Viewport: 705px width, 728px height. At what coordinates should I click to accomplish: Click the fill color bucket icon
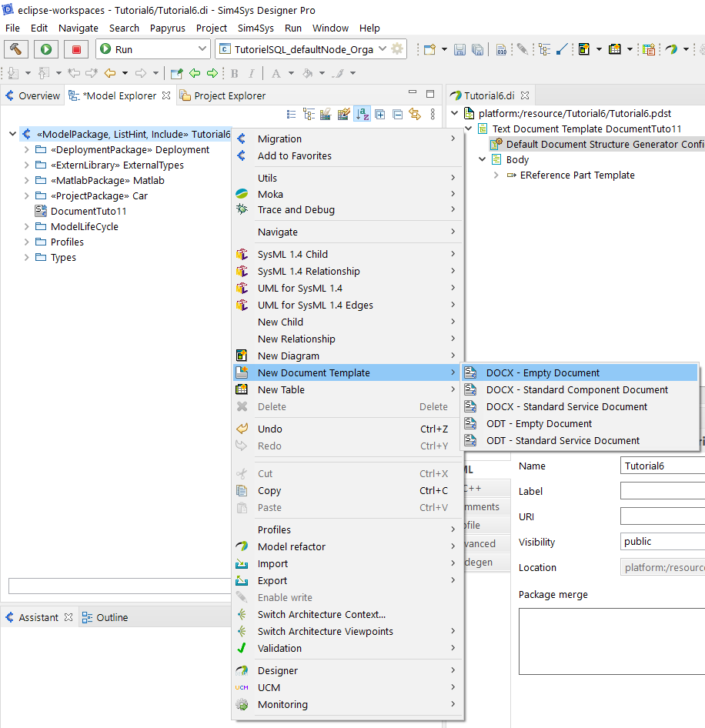(307, 73)
